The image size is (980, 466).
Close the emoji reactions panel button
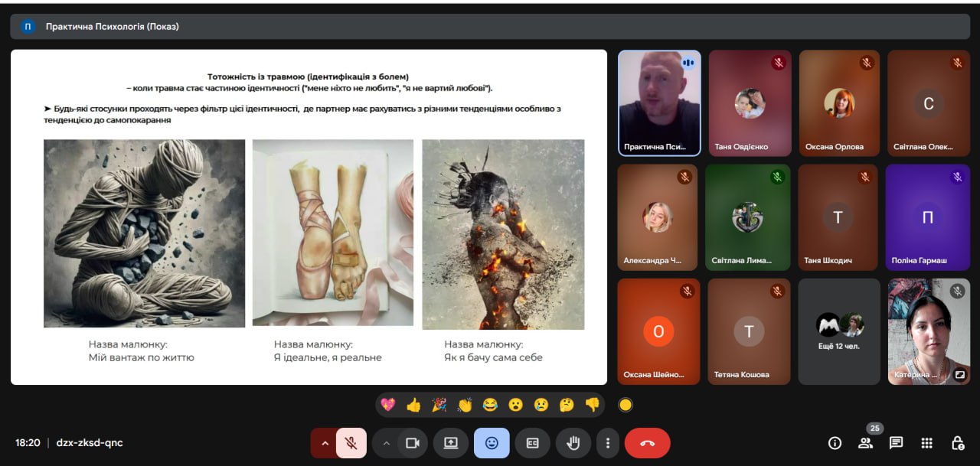pos(492,443)
